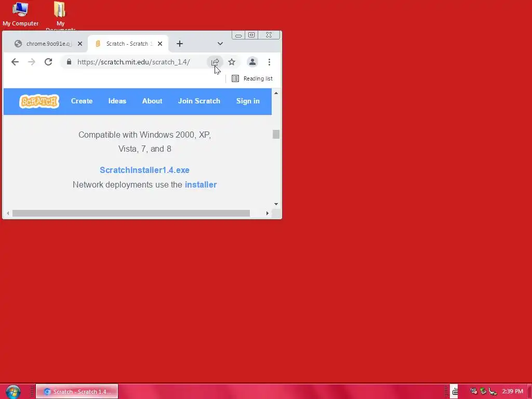Open the Create menu item
This screenshot has height=399, width=532.
click(82, 101)
